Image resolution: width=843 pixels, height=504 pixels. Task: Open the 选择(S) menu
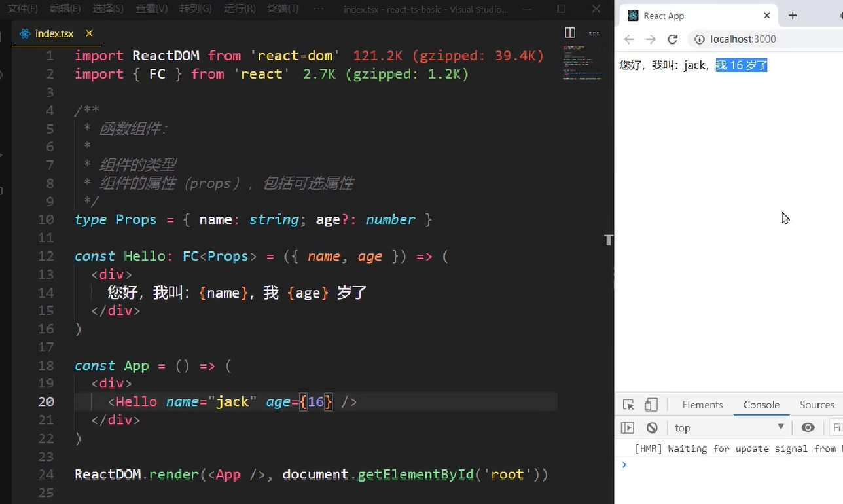(x=108, y=9)
